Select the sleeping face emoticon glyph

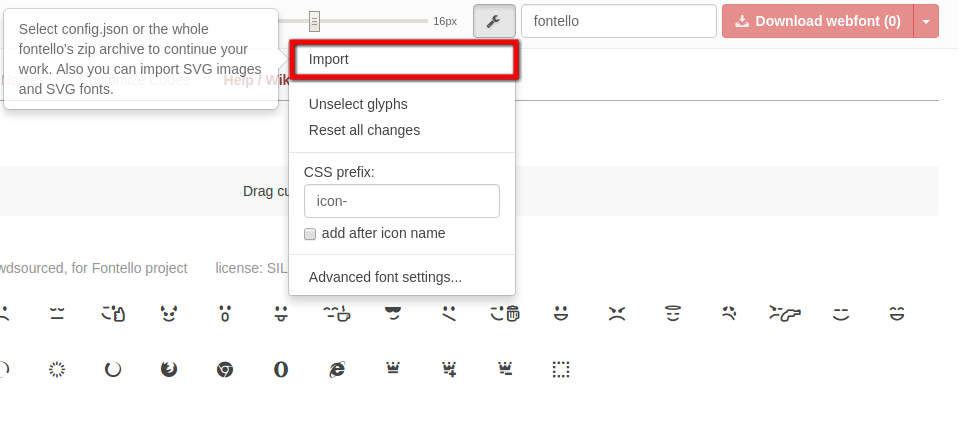click(x=57, y=314)
